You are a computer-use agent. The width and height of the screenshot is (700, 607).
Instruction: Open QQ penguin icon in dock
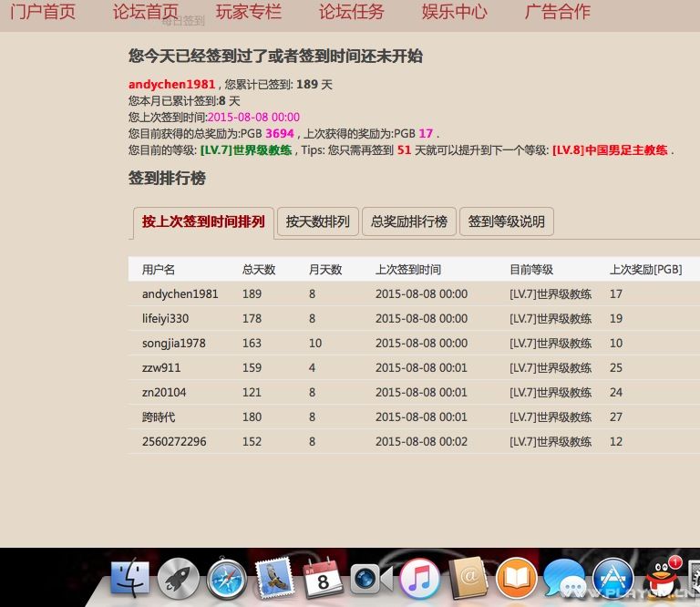(x=663, y=579)
